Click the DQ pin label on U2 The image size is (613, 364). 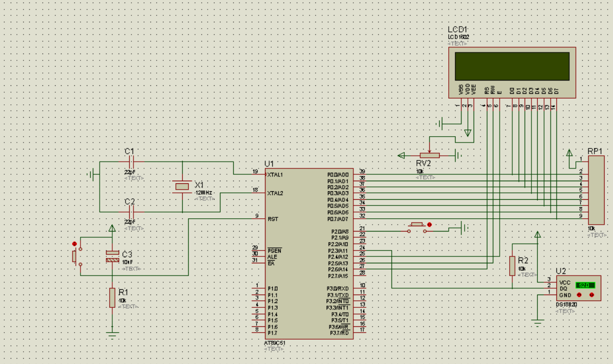[x=563, y=289]
